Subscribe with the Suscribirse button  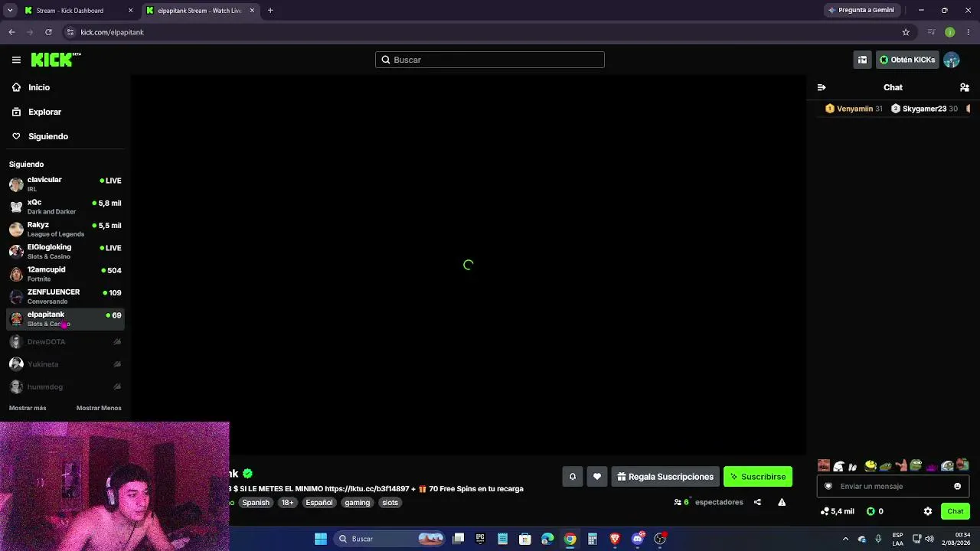[x=758, y=477]
